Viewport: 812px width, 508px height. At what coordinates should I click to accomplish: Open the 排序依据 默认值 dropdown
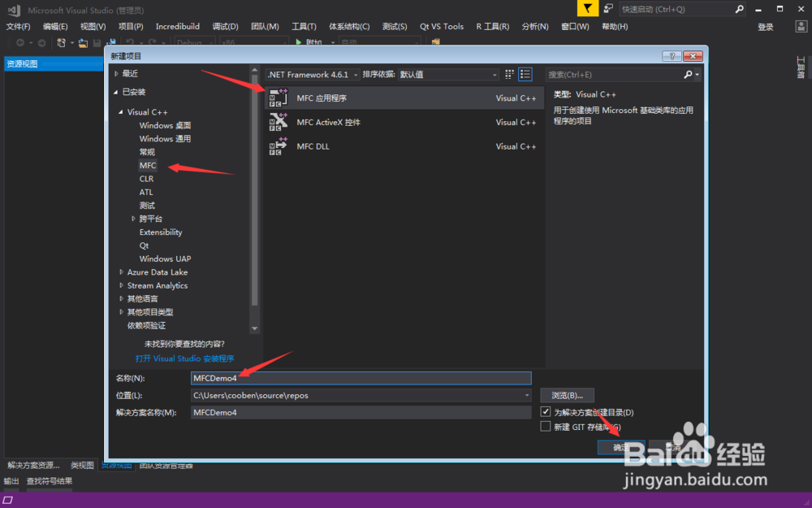point(448,75)
